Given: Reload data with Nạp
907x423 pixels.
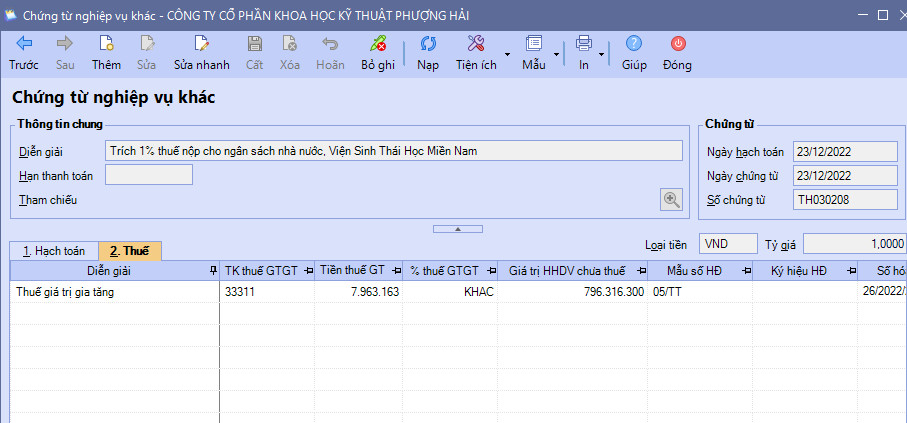Looking at the screenshot, I should 428,53.
